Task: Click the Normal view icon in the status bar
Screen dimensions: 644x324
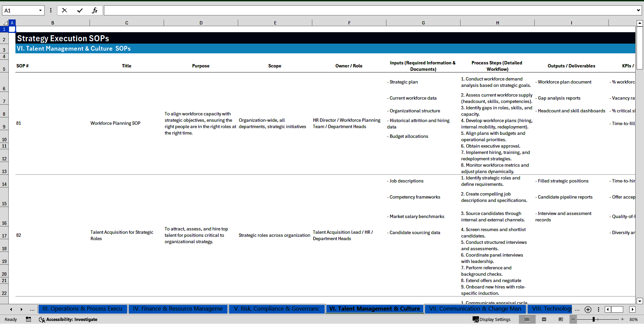Action: [527, 319]
